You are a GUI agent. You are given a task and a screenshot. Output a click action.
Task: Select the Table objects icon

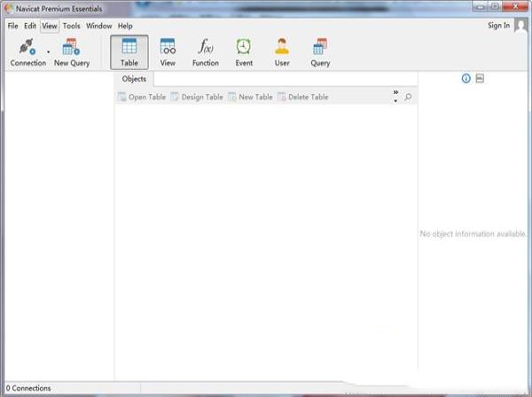click(129, 52)
